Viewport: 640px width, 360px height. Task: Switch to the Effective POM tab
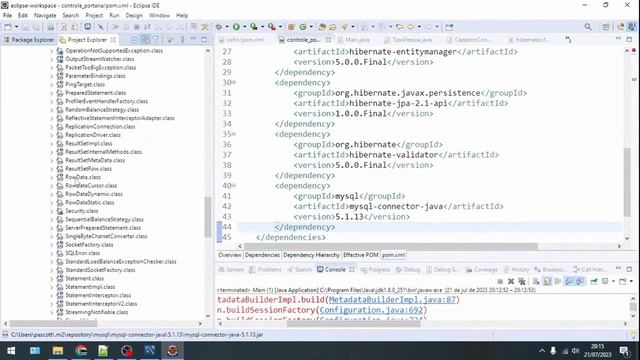pyautogui.click(x=360, y=255)
